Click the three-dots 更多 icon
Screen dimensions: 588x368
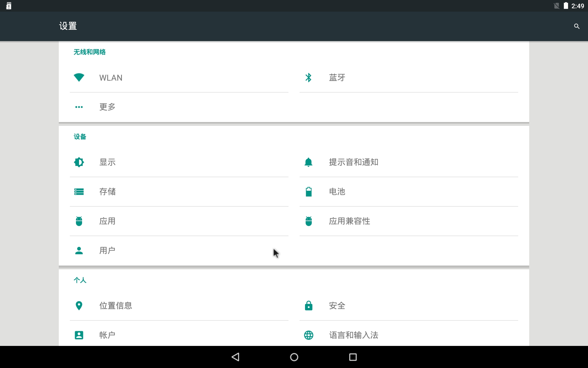click(79, 107)
